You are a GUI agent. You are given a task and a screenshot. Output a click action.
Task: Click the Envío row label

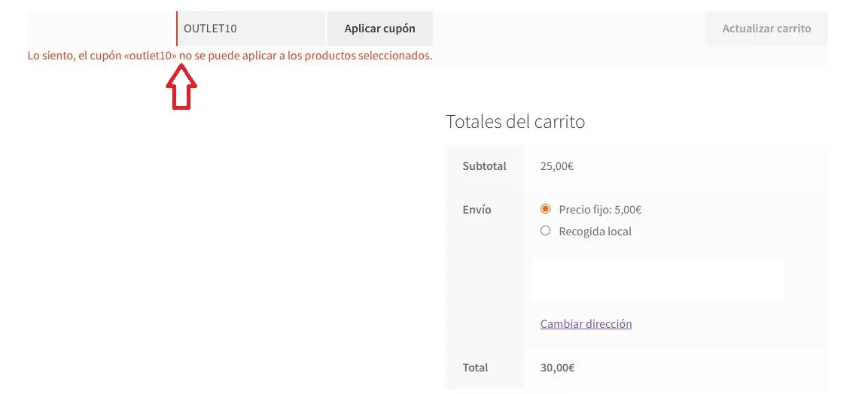pos(477,210)
